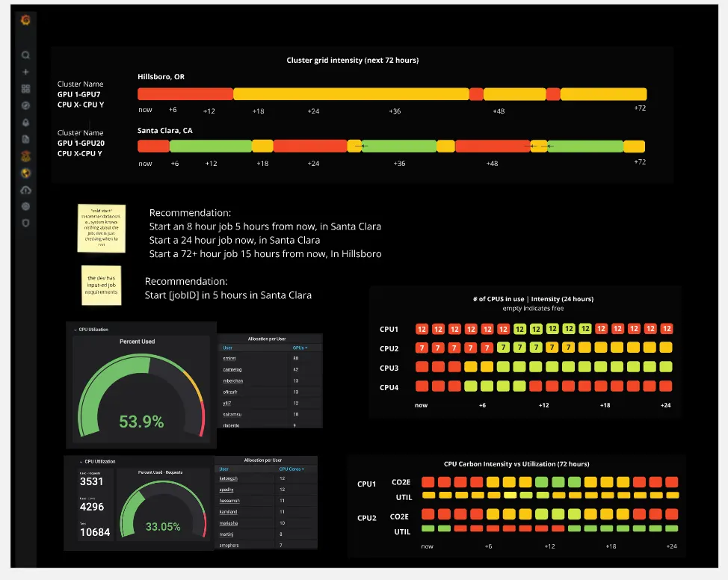728x580 pixels.
Task: Sort the table by the GPUs column
Action: click(300, 348)
